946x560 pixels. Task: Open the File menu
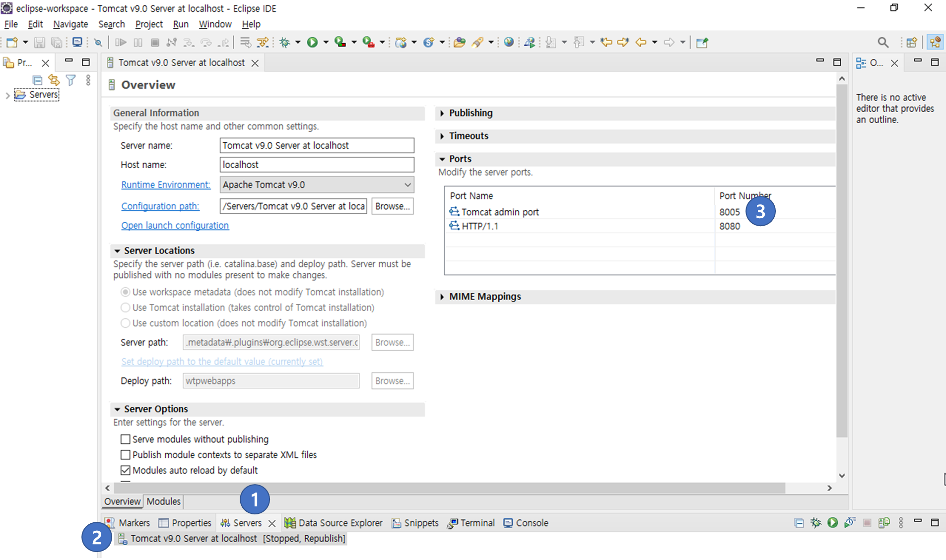[x=11, y=24]
